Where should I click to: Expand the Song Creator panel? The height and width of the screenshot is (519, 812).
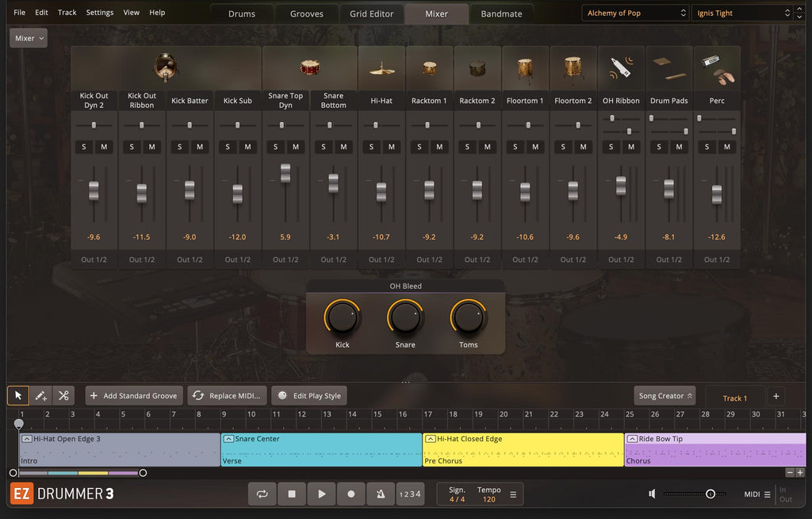pos(665,396)
